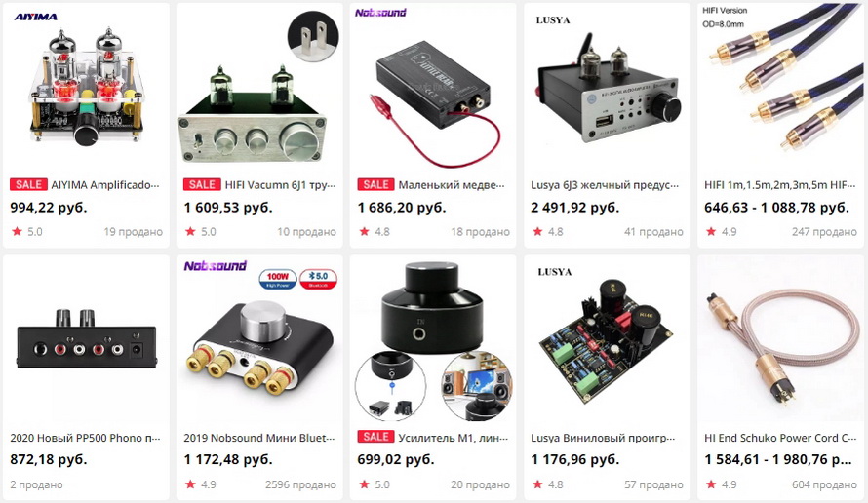Viewport: 868px width, 503px height.
Task: Open the AIYIMA tube amplifier product image
Action: 86,89
